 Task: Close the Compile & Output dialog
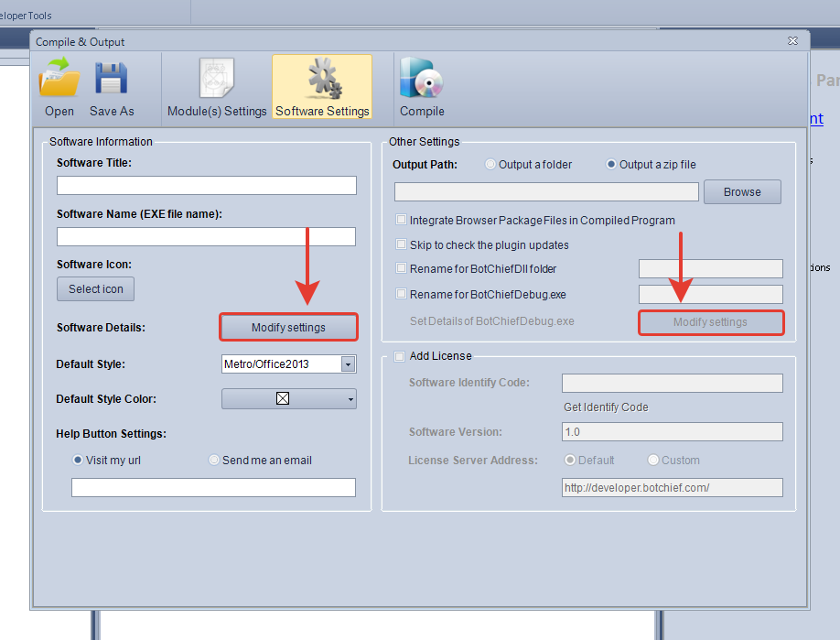(792, 41)
